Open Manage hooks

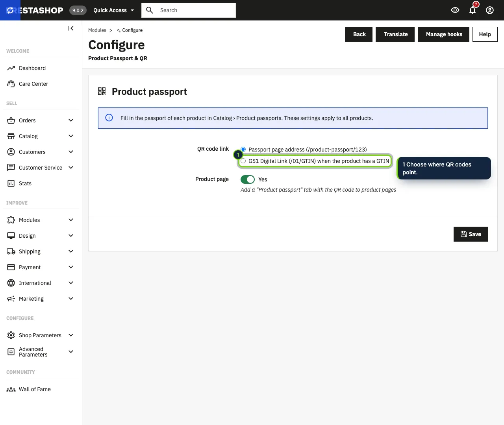tap(443, 34)
